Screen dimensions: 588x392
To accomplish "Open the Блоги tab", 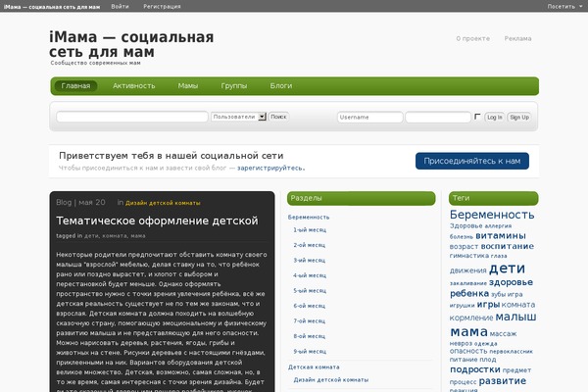I will coord(281,86).
